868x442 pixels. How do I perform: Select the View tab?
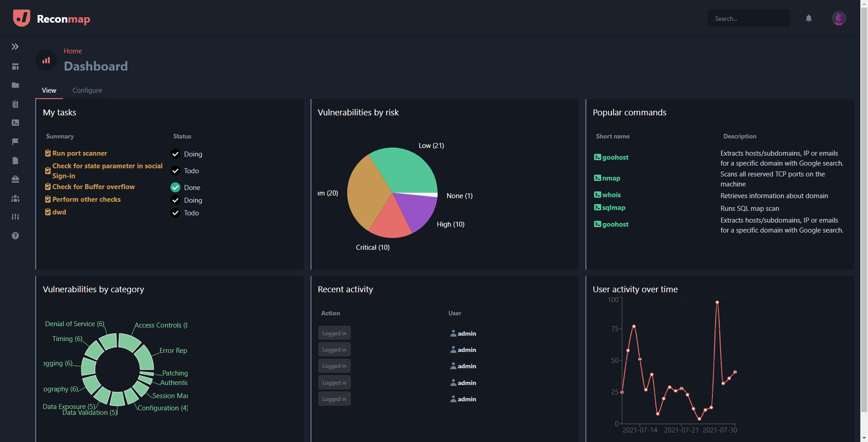49,90
